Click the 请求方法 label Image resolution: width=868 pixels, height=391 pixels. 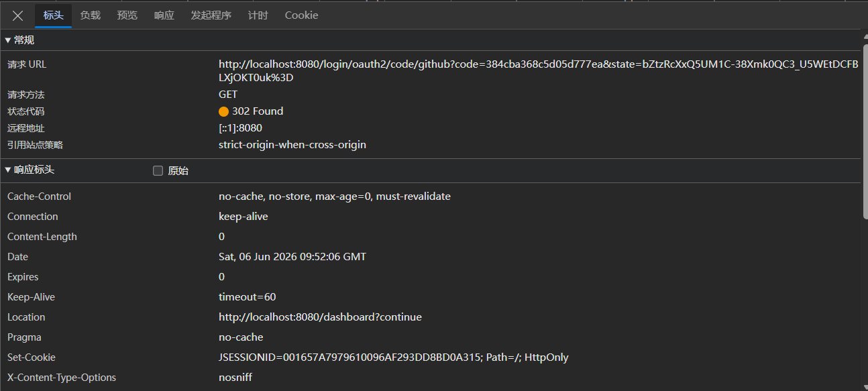click(25, 95)
